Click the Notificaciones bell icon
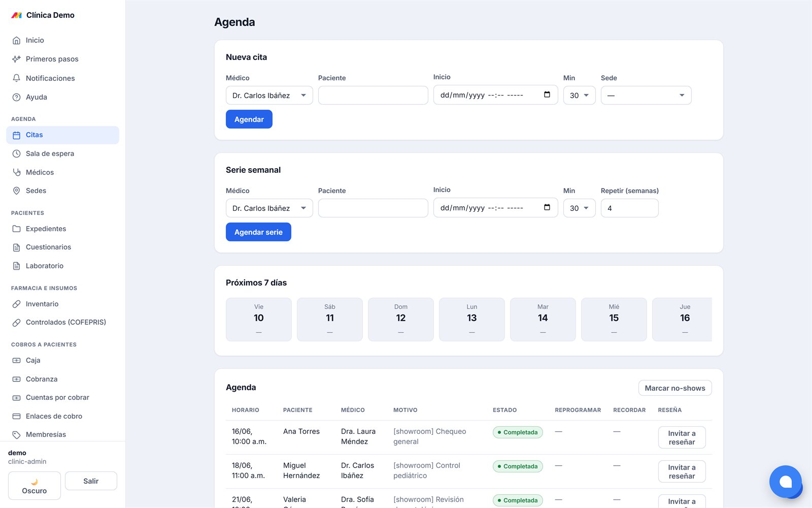This screenshot has height=508, width=812. (x=16, y=78)
